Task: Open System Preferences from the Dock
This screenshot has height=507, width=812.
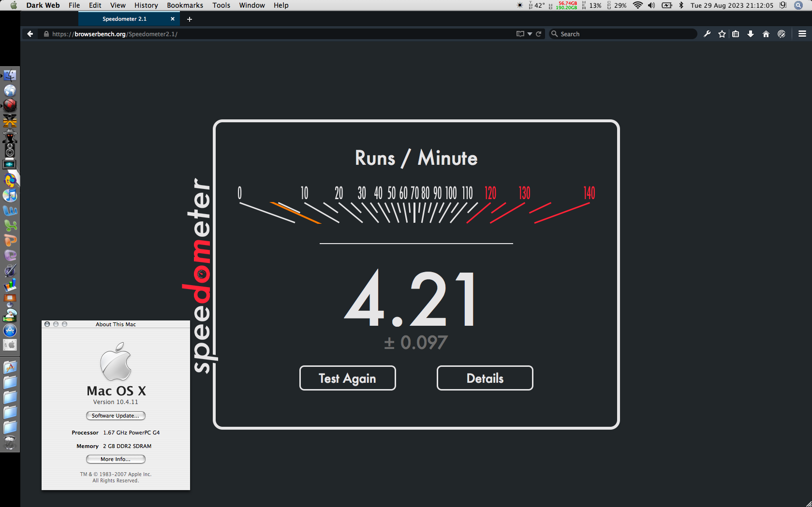Action: coord(10,345)
